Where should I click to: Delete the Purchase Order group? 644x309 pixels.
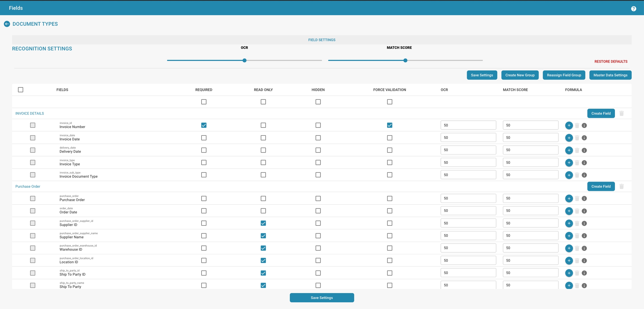pos(621,186)
